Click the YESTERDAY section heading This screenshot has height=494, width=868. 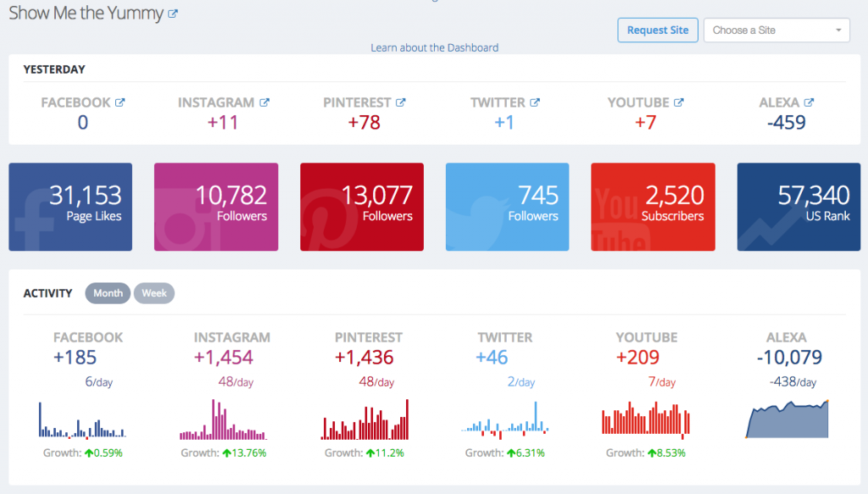(x=54, y=69)
